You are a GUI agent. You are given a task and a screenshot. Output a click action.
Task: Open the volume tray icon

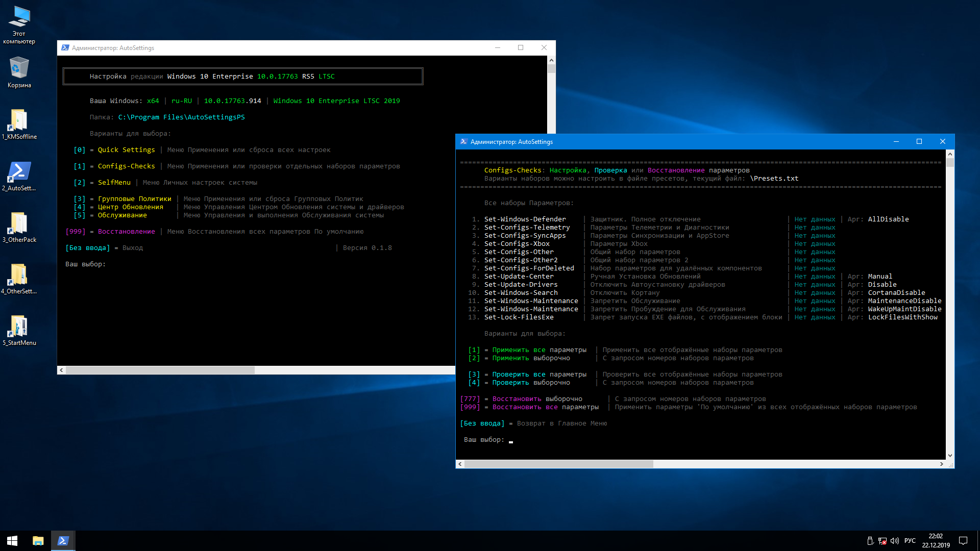[895, 541]
